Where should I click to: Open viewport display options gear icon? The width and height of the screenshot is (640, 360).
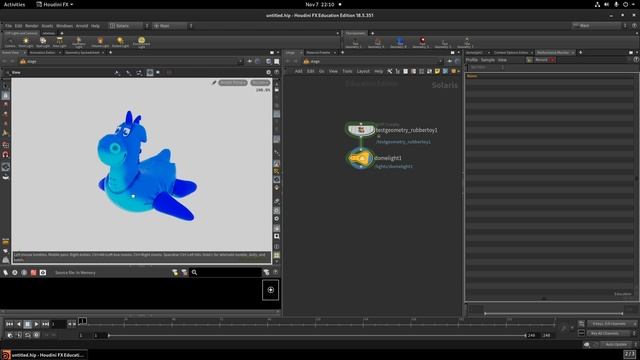pos(269,72)
